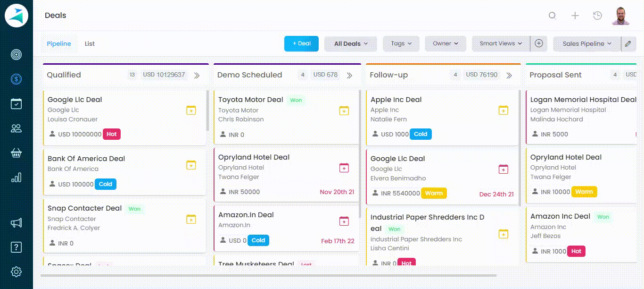Select the dollar Deals icon in sidebar
This screenshot has width=644, height=289.
click(17, 79)
